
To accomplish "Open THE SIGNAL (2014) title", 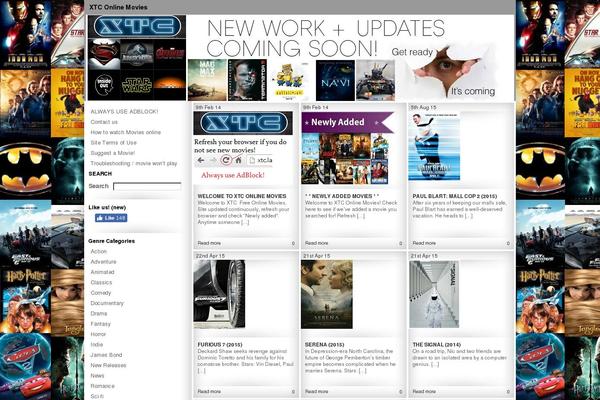I will (x=437, y=344).
